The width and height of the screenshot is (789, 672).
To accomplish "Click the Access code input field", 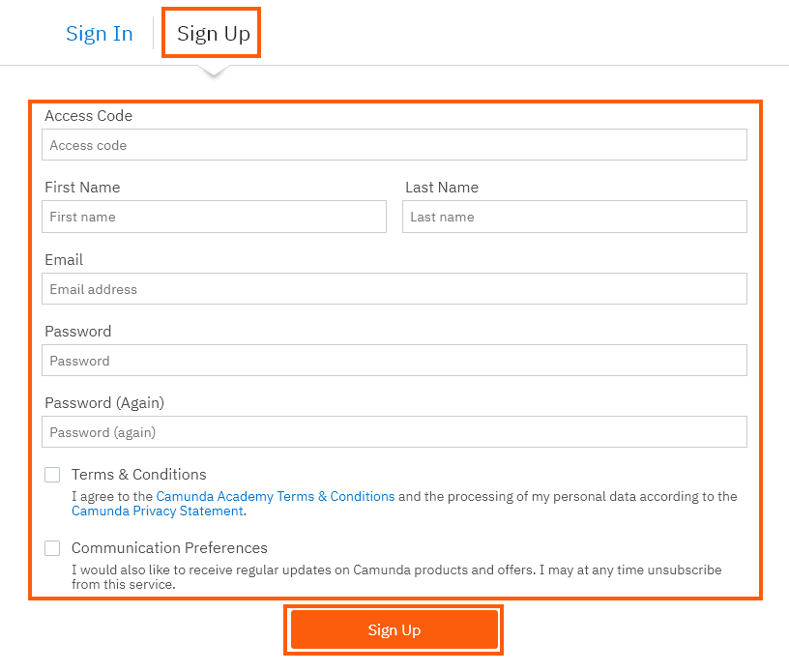I will 394,145.
